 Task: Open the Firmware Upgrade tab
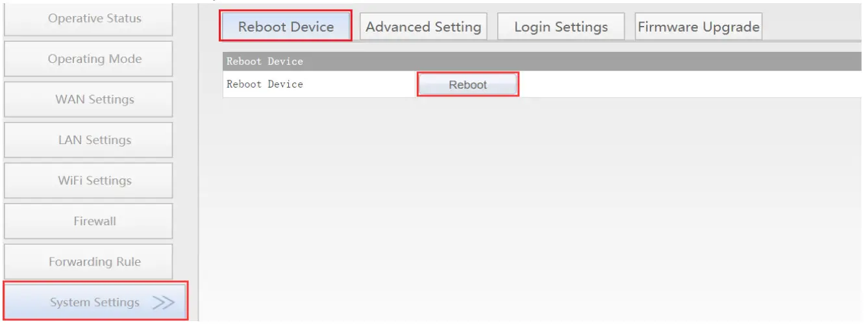tap(699, 27)
